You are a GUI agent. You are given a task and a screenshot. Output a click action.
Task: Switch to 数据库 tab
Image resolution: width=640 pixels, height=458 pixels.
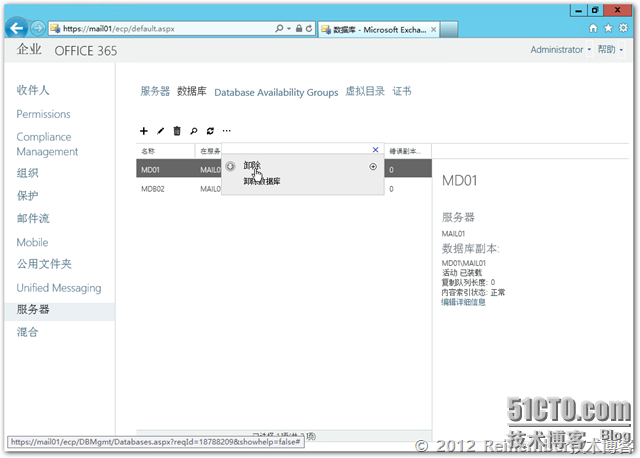[x=191, y=91]
